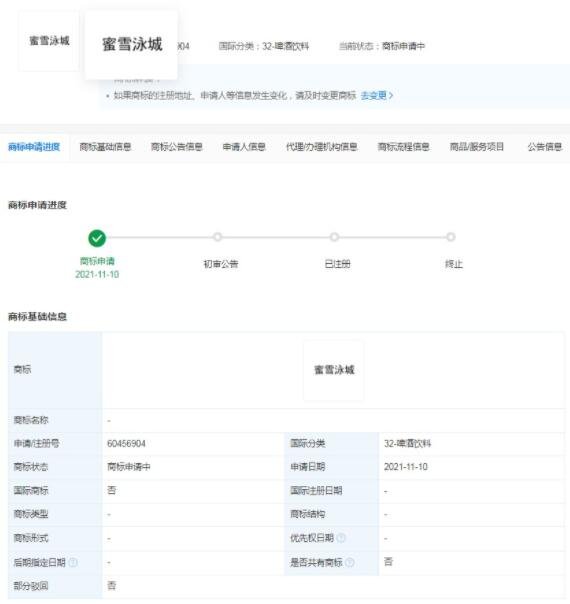Switch to the 公告信息 tab
570x604 pixels.
(545, 147)
